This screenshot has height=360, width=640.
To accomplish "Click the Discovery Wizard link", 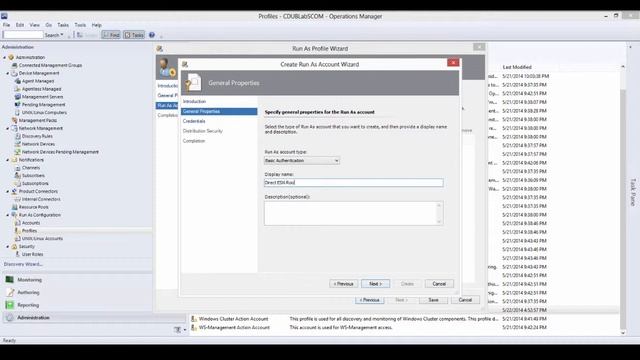I will (23, 264).
